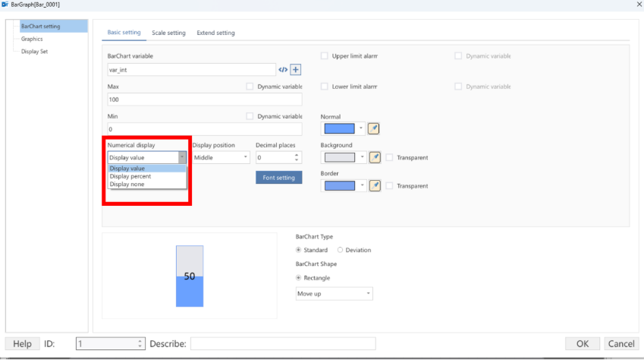Check Dynamic variable next to Max
The height and width of the screenshot is (360, 644).
pos(250,87)
